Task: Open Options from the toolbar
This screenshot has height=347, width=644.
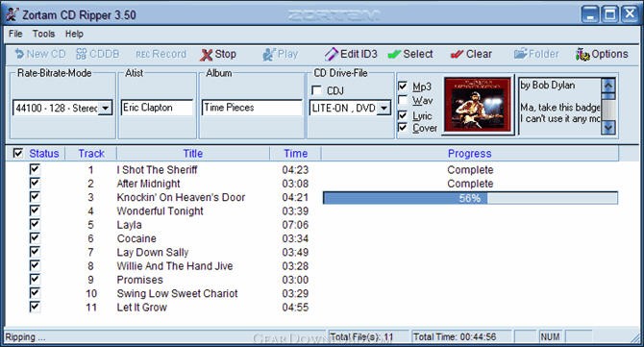Action: [602, 54]
